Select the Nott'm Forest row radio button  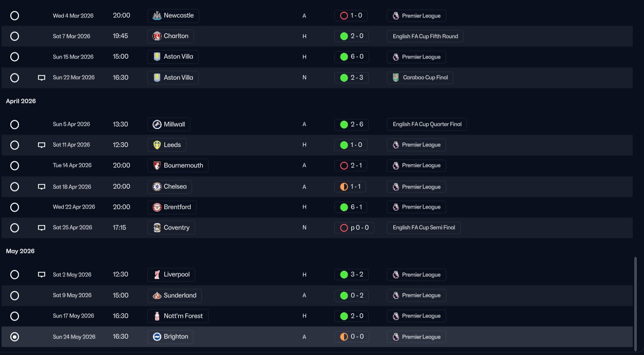click(x=14, y=316)
